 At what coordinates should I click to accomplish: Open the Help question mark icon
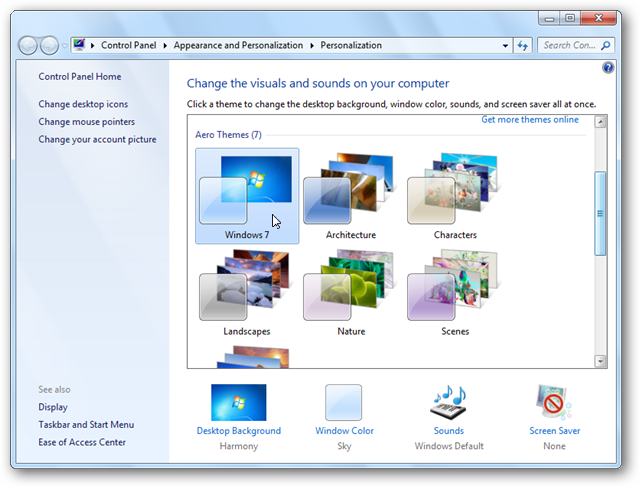[x=608, y=67]
